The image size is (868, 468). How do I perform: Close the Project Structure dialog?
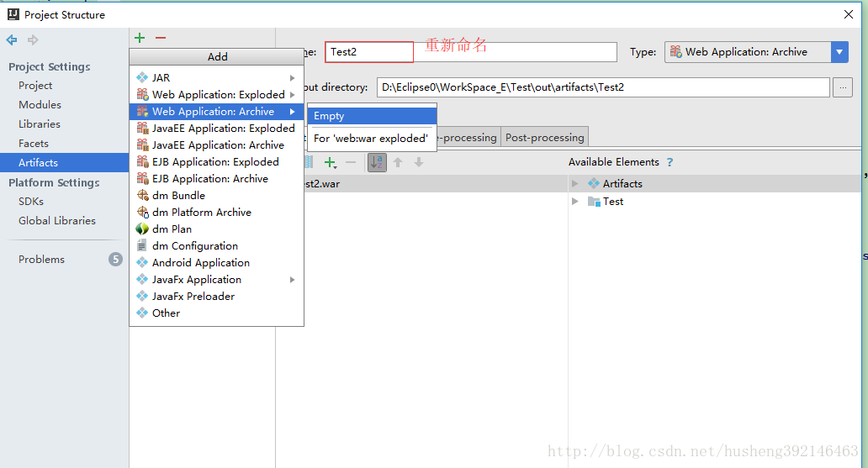[848, 14]
